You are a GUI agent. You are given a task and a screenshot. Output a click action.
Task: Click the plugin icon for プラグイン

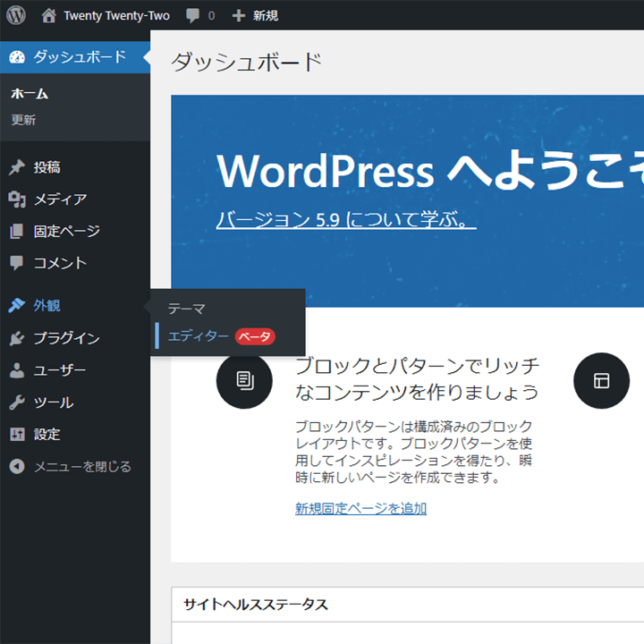[x=17, y=338]
